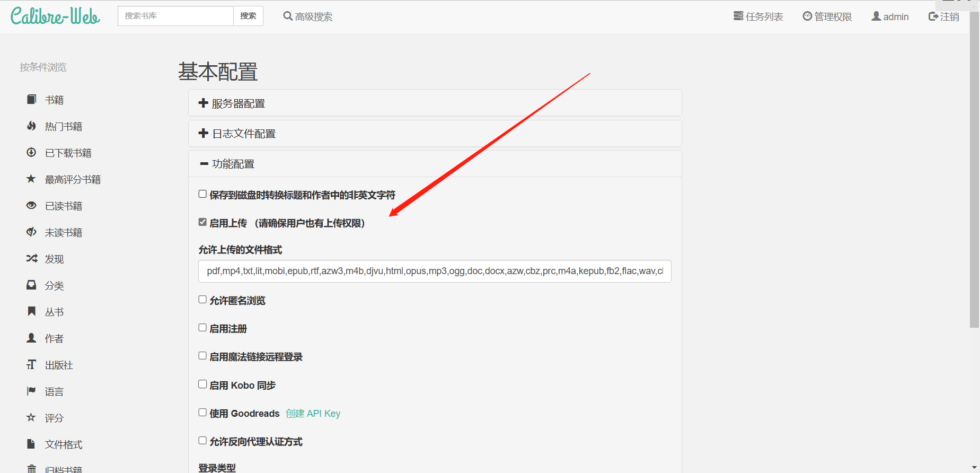Open the admin profile link
The image size is (980, 473).
click(x=890, y=16)
